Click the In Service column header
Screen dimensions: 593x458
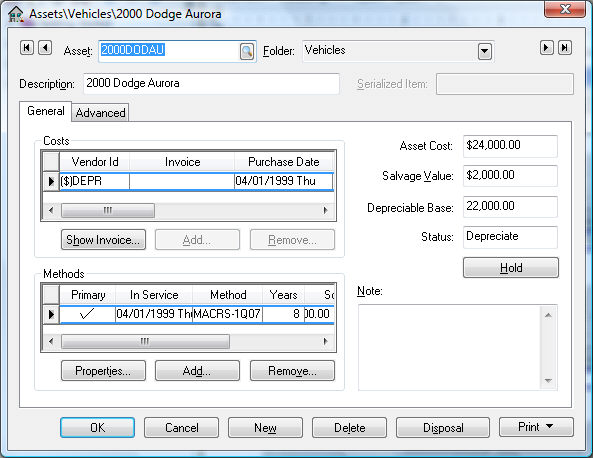pos(154,295)
